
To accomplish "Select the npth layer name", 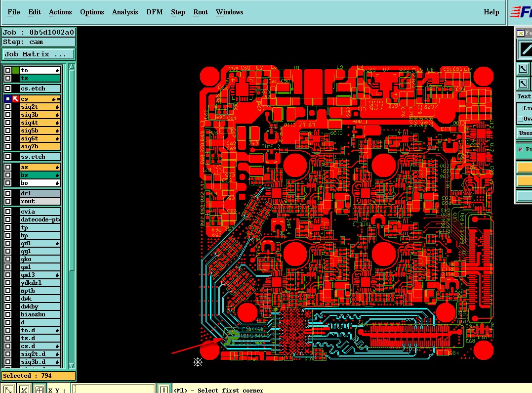I will [x=40, y=291].
